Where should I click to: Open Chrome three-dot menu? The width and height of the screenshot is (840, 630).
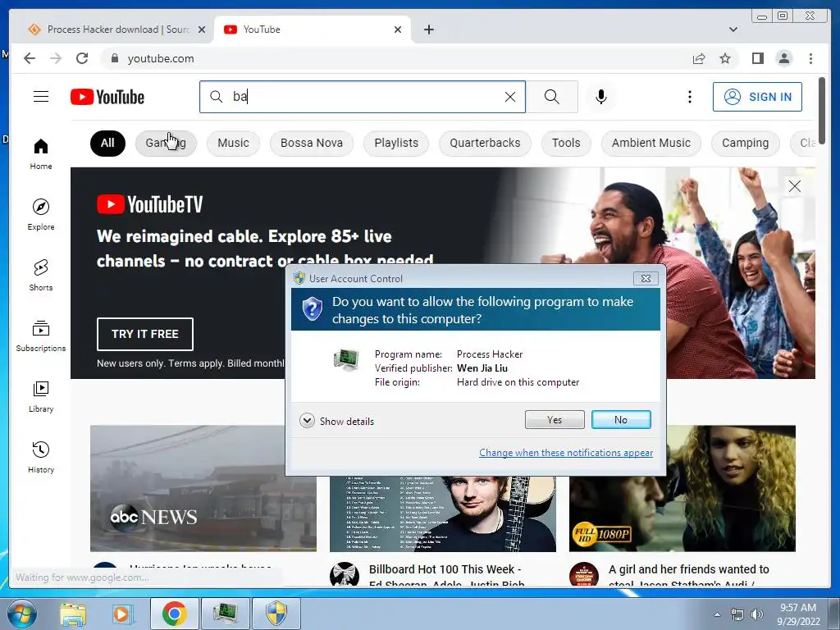810,58
